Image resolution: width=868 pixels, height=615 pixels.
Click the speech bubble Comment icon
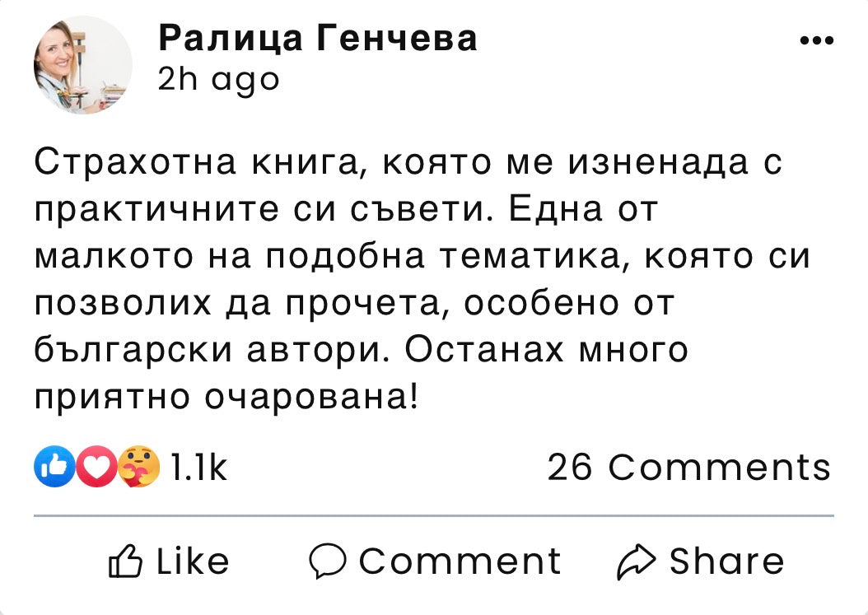[x=328, y=561]
